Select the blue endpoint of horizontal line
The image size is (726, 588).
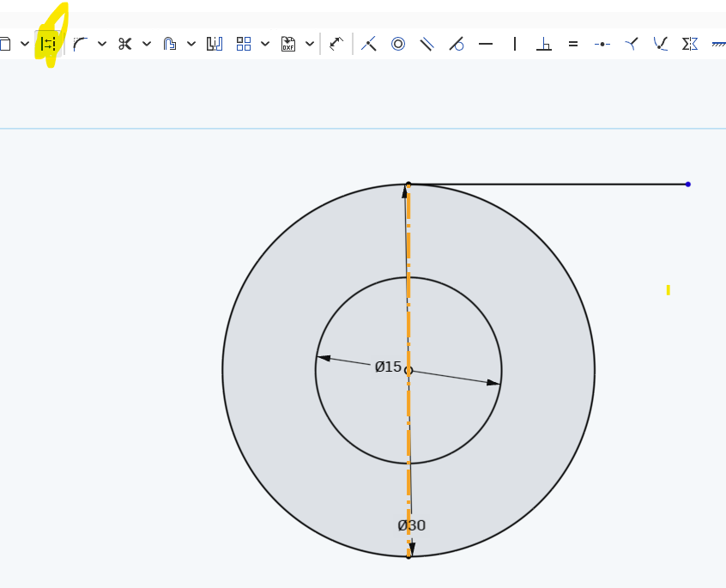(x=687, y=184)
